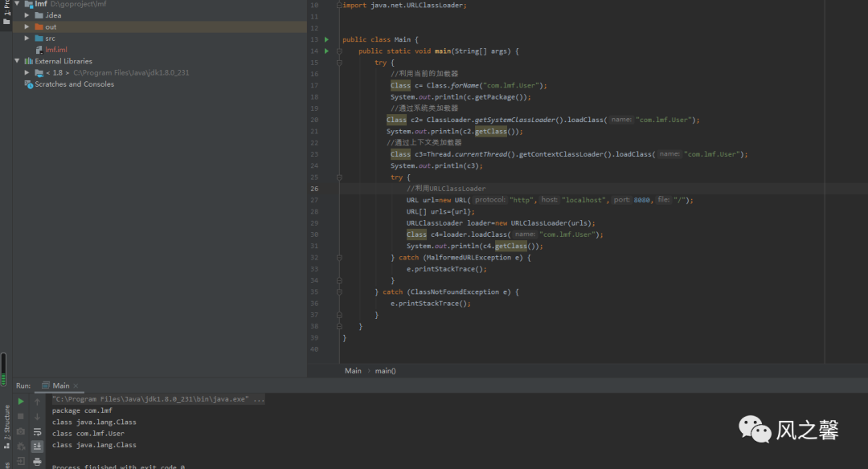The height and width of the screenshot is (469, 868).
Task: Toggle fold marker at line 14 main method
Action: click(x=339, y=51)
